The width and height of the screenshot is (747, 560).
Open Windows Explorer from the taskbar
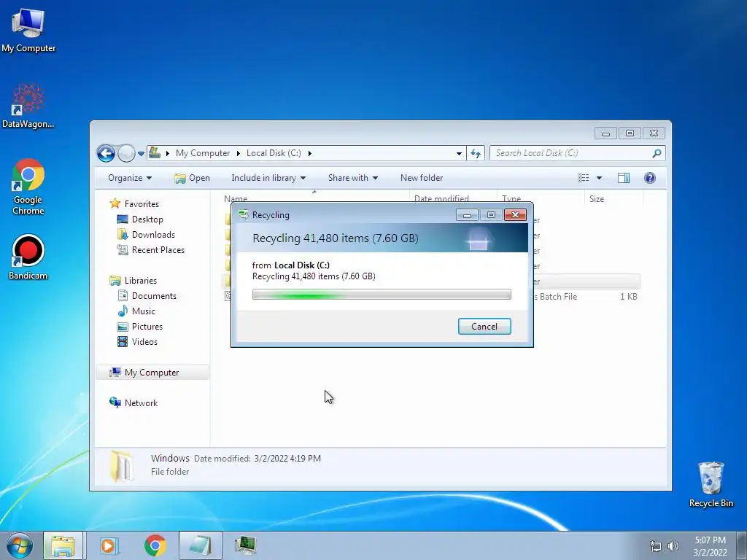[63, 545]
